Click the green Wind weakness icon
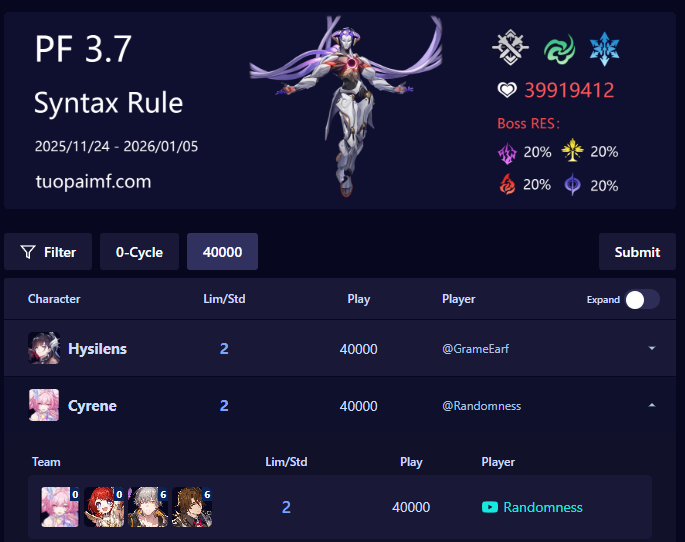Screen dimensions: 685x542 point(560,49)
